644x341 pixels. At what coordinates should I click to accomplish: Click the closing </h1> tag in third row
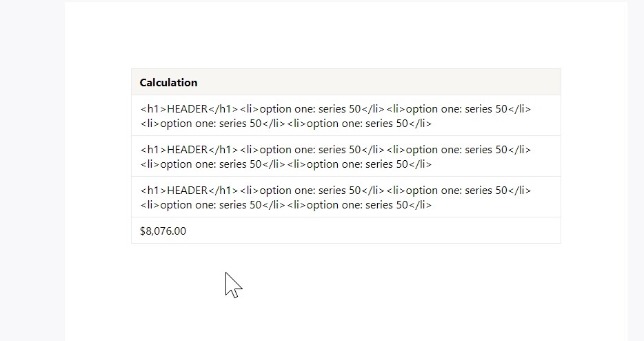click(x=223, y=191)
